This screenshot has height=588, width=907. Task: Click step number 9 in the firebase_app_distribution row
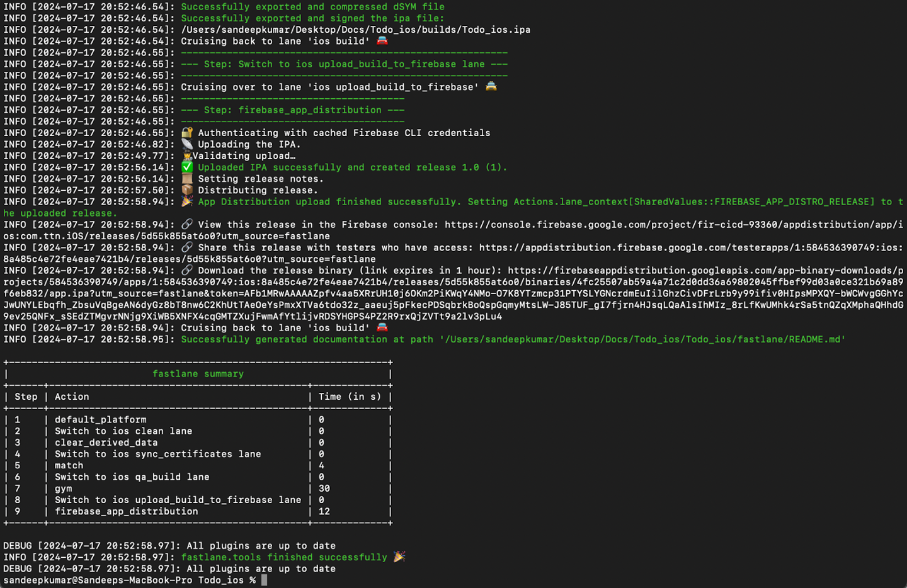(18, 511)
